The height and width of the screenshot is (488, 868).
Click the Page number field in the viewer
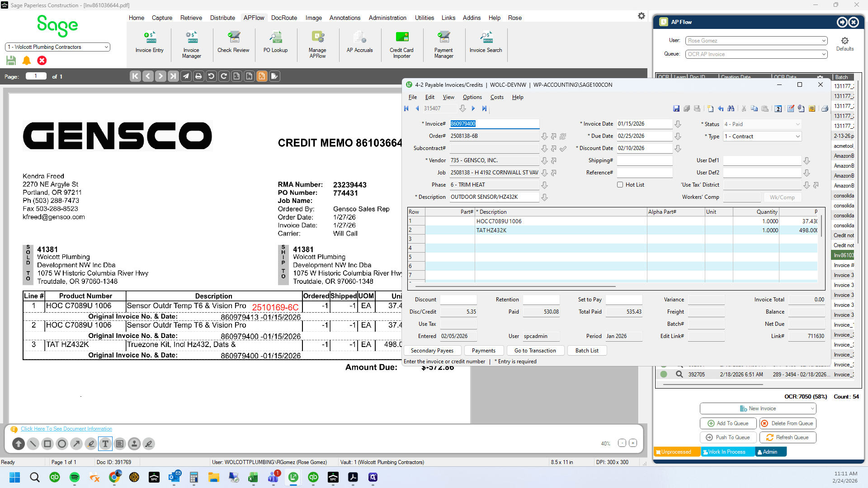[36, 76]
